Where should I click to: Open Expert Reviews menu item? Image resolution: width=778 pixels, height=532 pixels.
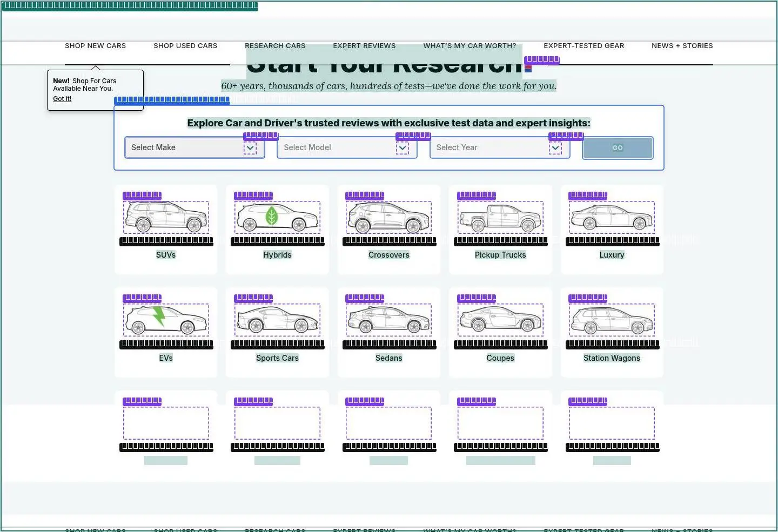click(364, 46)
